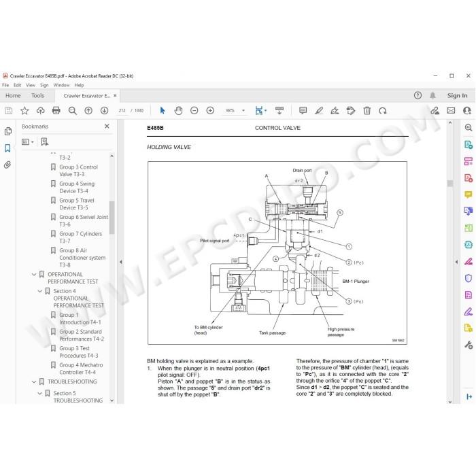The height and width of the screenshot is (476, 476).
Task: Toggle the Bookmarks panel icon
Action: [7, 148]
